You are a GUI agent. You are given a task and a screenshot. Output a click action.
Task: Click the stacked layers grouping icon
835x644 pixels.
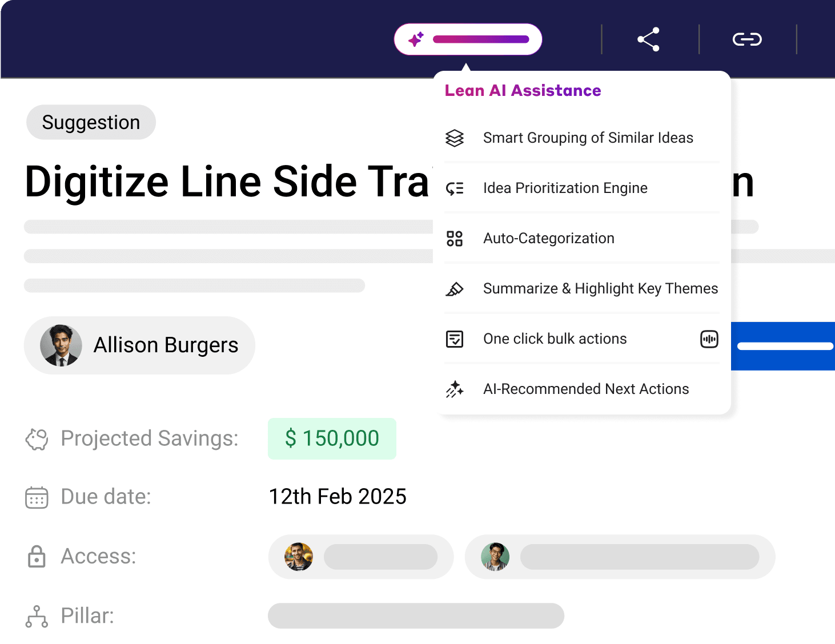click(455, 138)
